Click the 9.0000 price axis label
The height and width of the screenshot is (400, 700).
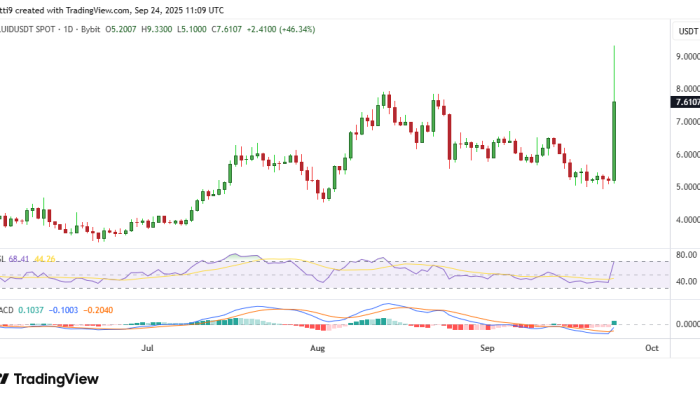pyautogui.click(x=686, y=57)
